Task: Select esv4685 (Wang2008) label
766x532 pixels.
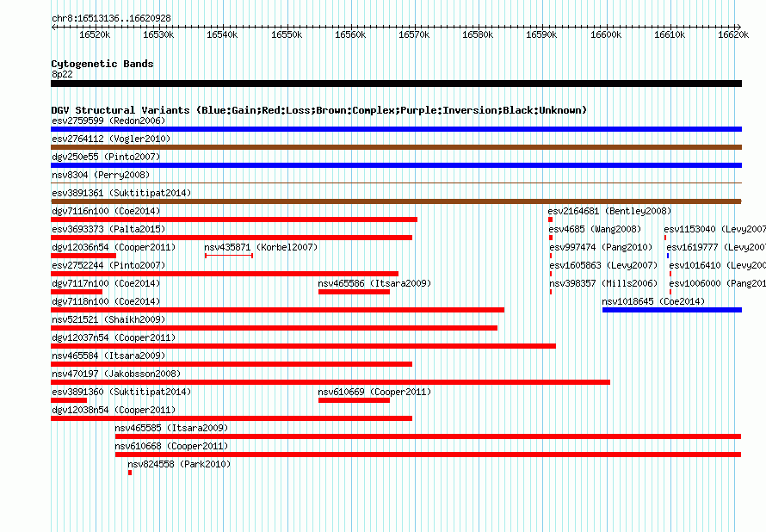Action: [595, 229]
